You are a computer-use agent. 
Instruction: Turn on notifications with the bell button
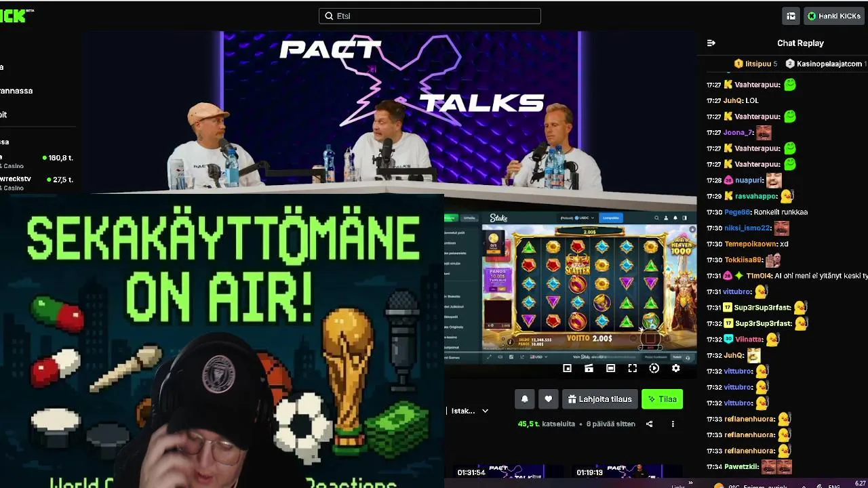[x=524, y=399]
